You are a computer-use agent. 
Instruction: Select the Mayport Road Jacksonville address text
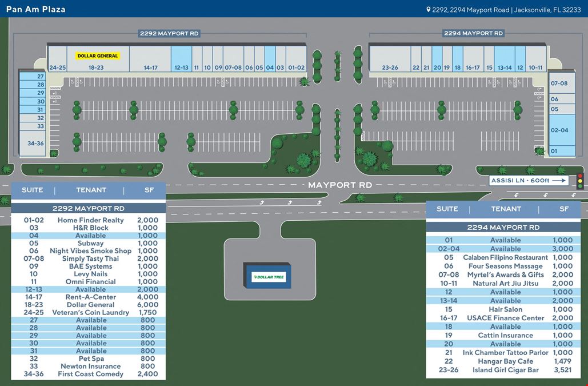coord(506,10)
